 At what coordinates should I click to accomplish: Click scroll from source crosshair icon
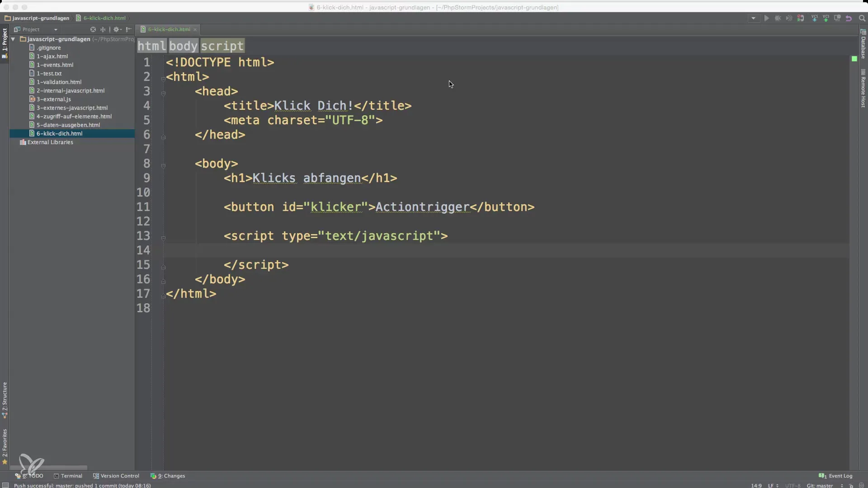93,29
